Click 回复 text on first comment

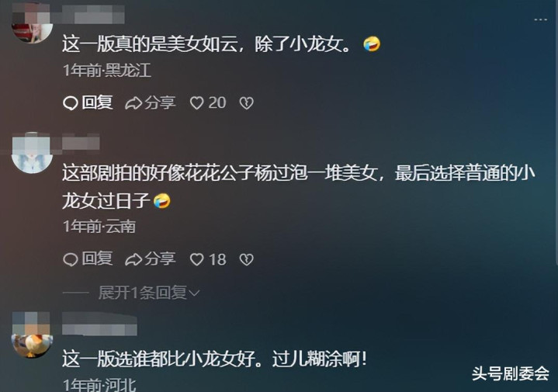click(x=98, y=102)
